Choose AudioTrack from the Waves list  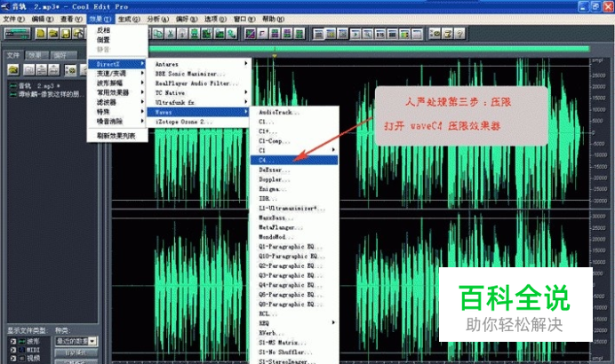tap(294, 112)
